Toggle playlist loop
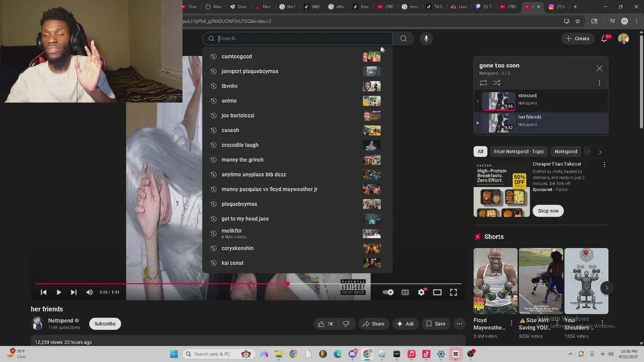The width and height of the screenshot is (644, 362). coord(483,83)
